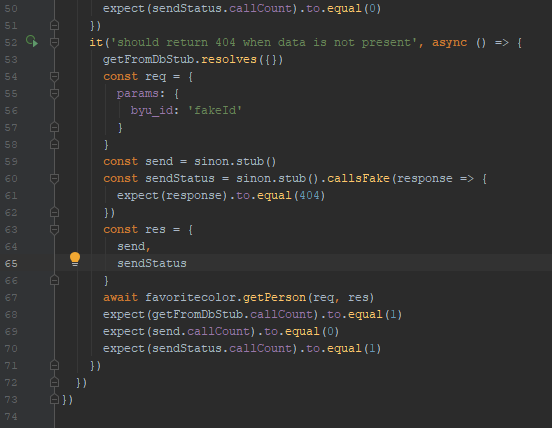Viewport: 552px width, 428px height.
Task: Run the test at line 52
Action: tap(32, 42)
